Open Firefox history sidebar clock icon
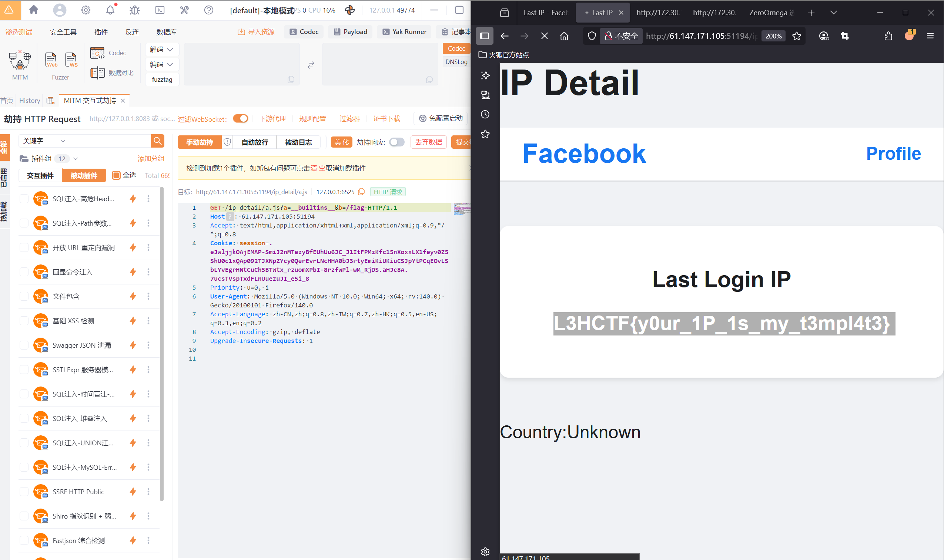The width and height of the screenshot is (944, 560). (485, 114)
